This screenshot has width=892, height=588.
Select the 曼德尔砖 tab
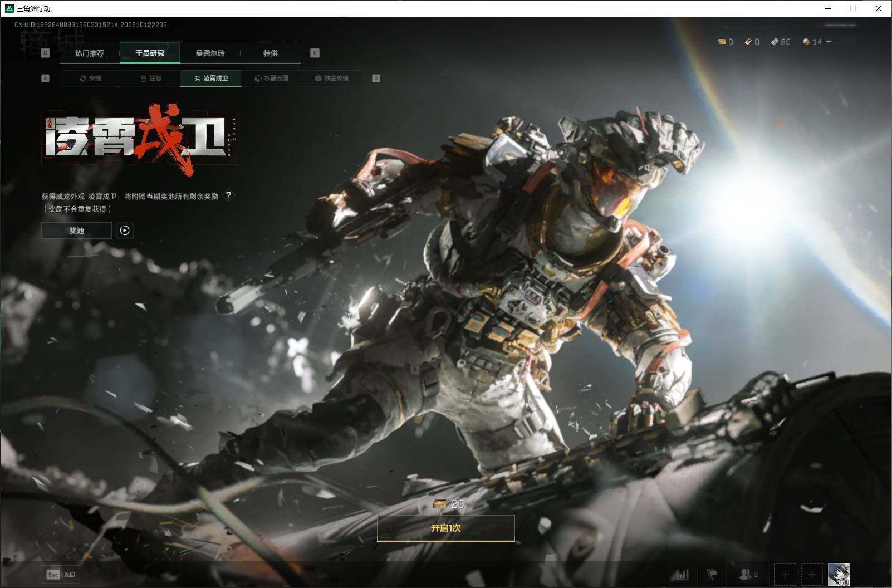click(x=210, y=53)
